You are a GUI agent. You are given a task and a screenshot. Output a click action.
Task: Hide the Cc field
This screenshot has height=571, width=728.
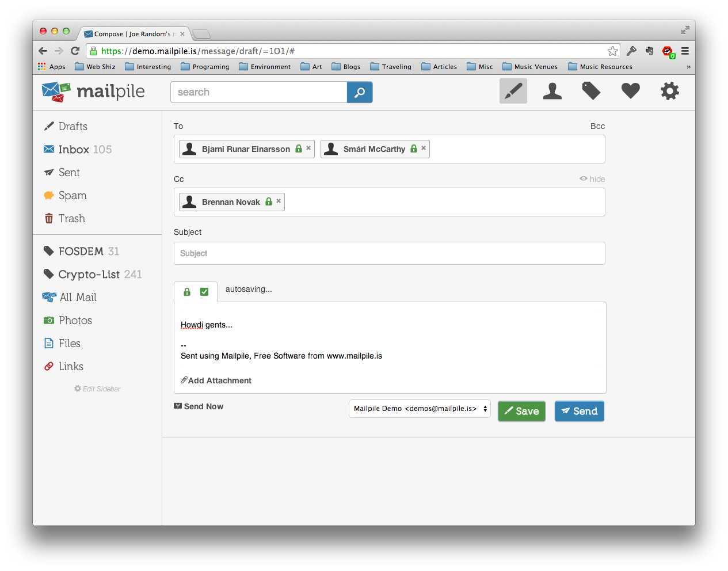592,179
